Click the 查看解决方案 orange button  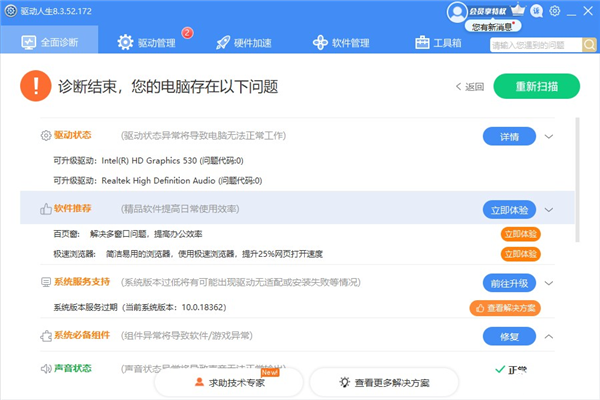pos(505,308)
